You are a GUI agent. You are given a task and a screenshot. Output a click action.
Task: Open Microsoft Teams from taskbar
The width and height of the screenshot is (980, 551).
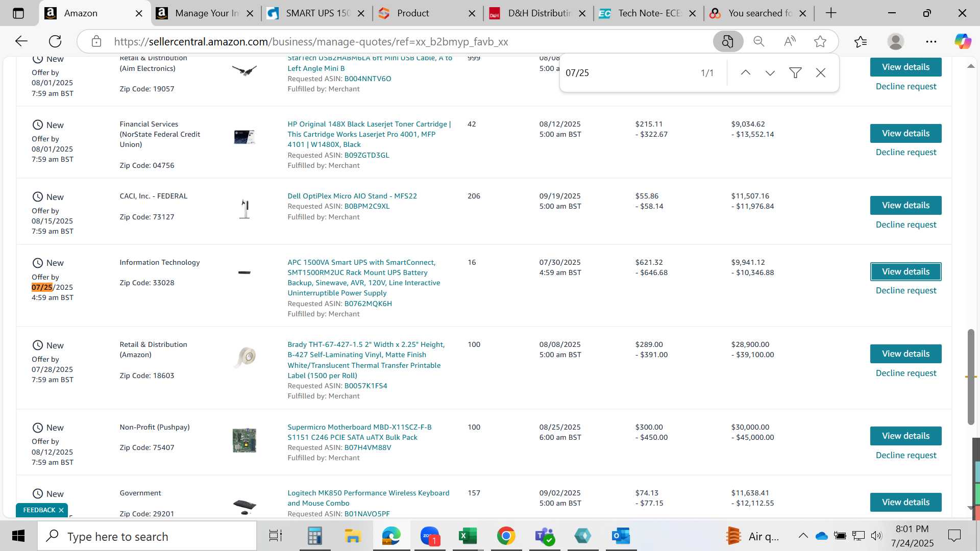click(545, 536)
